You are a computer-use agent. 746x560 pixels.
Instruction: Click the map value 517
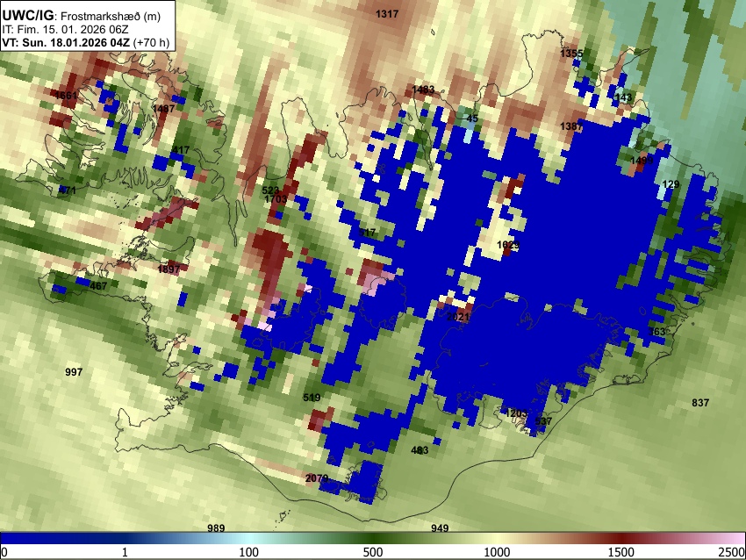367,233
